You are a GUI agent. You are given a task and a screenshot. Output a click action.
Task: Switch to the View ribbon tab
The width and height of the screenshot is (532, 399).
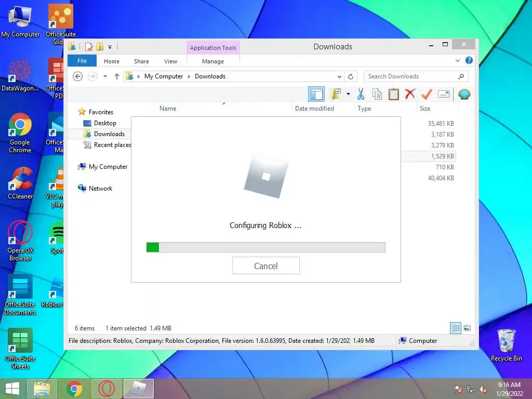(170, 61)
